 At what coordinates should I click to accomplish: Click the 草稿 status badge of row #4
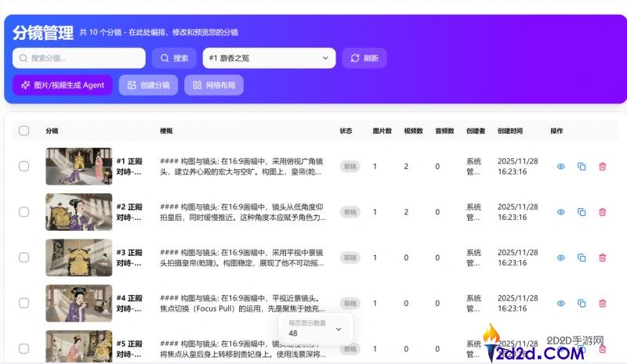pos(350,303)
